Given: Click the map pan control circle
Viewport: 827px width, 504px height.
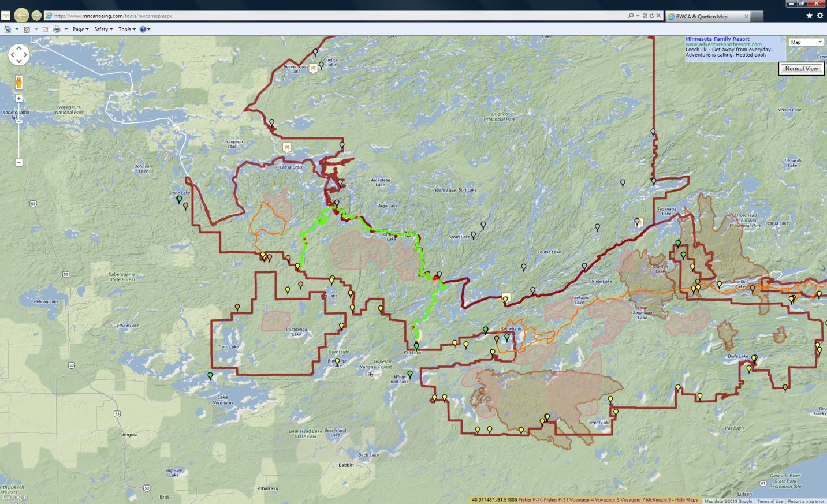Looking at the screenshot, I should pyautogui.click(x=18, y=55).
